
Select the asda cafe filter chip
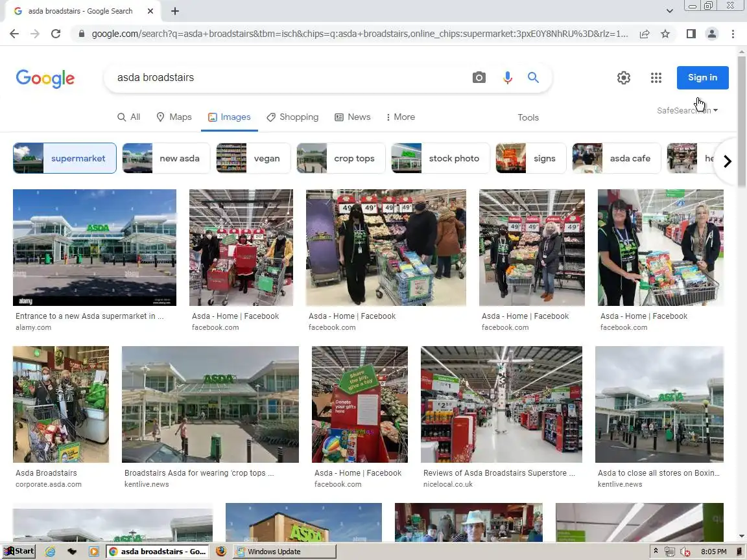tap(617, 158)
